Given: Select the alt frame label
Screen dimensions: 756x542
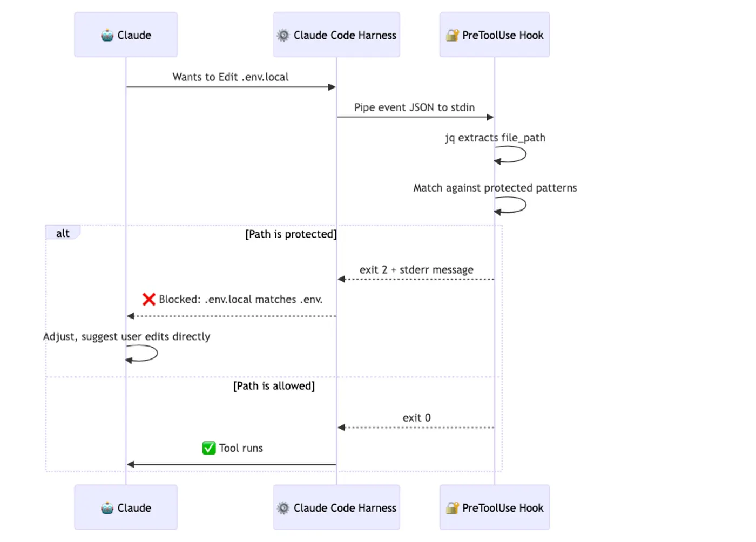Looking at the screenshot, I should [x=63, y=233].
